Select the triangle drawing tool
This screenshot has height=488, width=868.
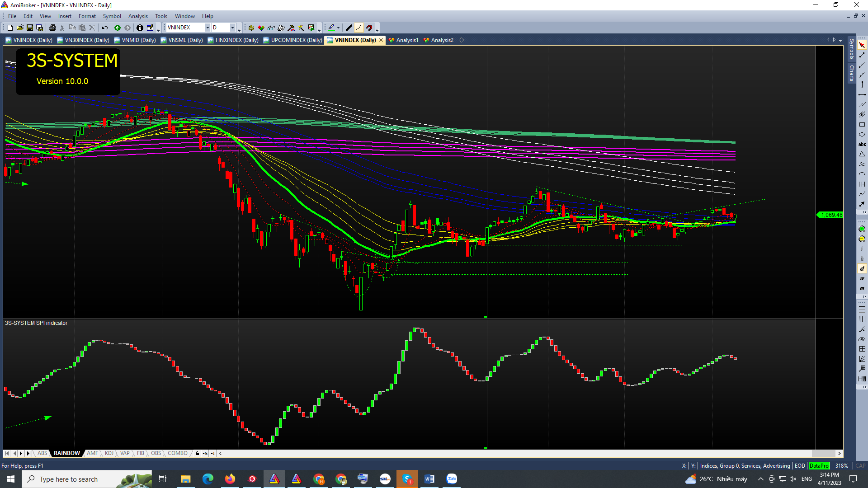[x=862, y=155]
